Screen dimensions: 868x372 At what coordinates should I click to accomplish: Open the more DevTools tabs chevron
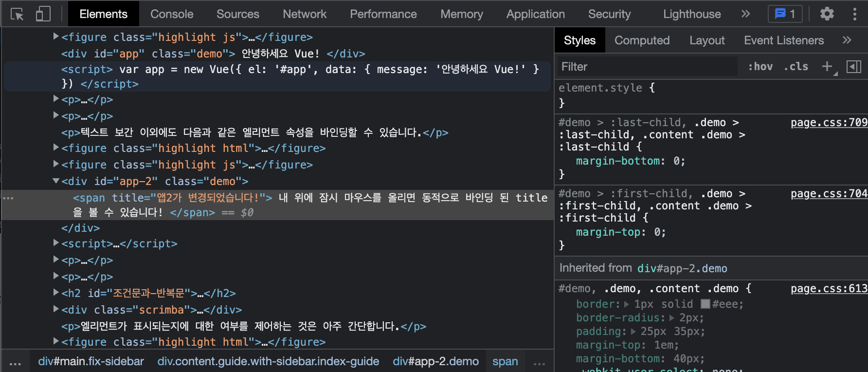(x=745, y=14)
